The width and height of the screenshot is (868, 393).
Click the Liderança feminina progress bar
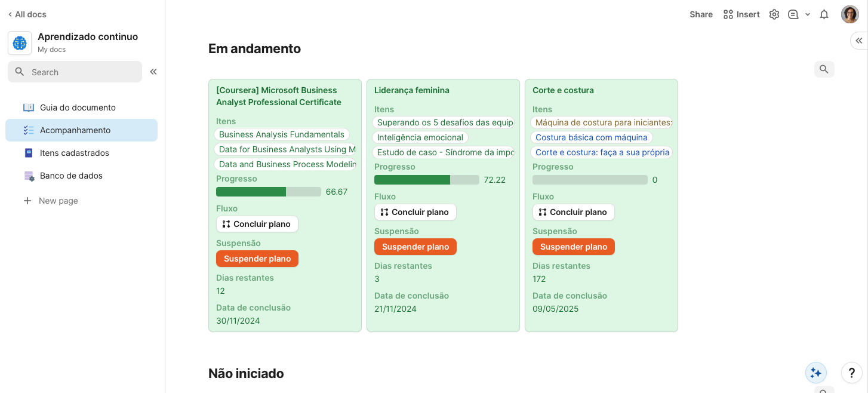[x=427, y=179]
